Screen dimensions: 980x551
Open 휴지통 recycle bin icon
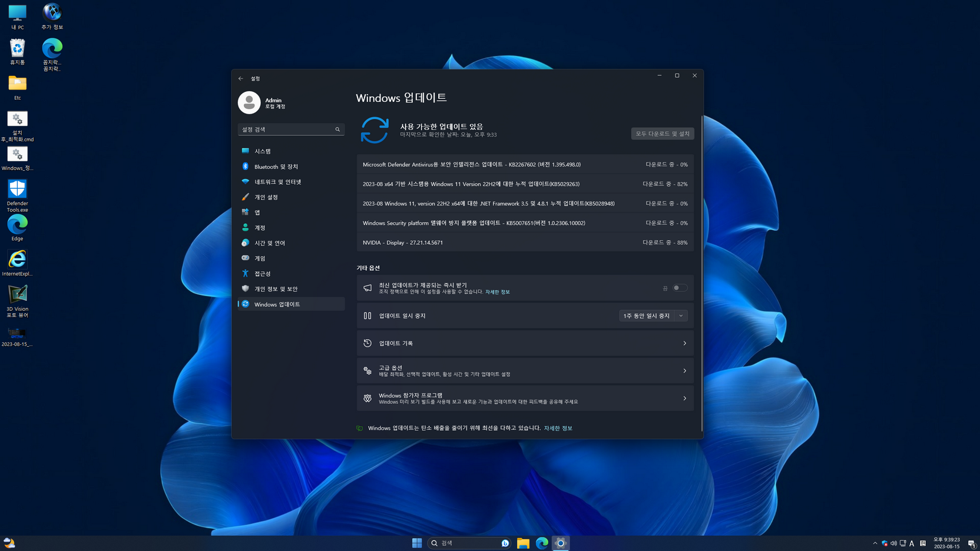(17, 52)
